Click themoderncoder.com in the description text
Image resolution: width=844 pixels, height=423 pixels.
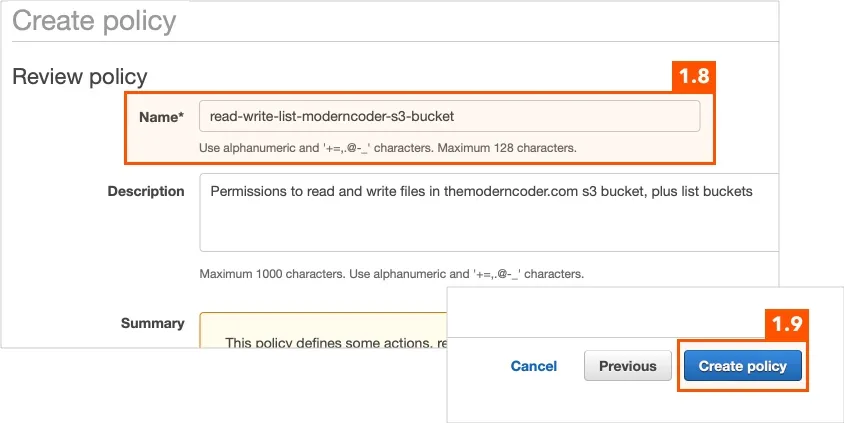coord(511,192)
